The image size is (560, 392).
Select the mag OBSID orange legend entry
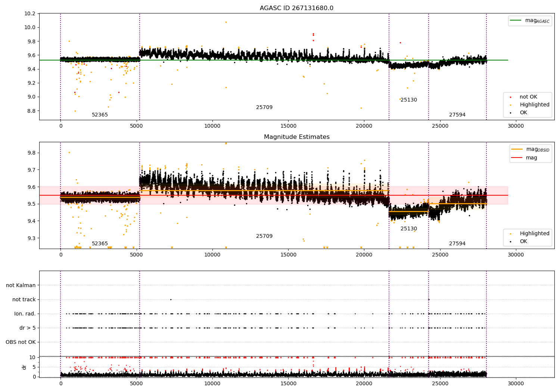coord(530,149)
